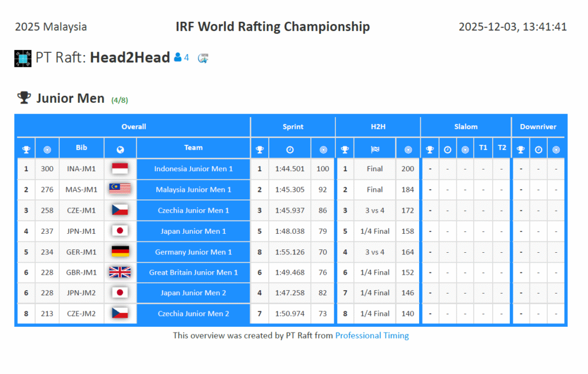Click the H2H checkered flag column icon
This screenshot has width=588, height=374.
374,150
